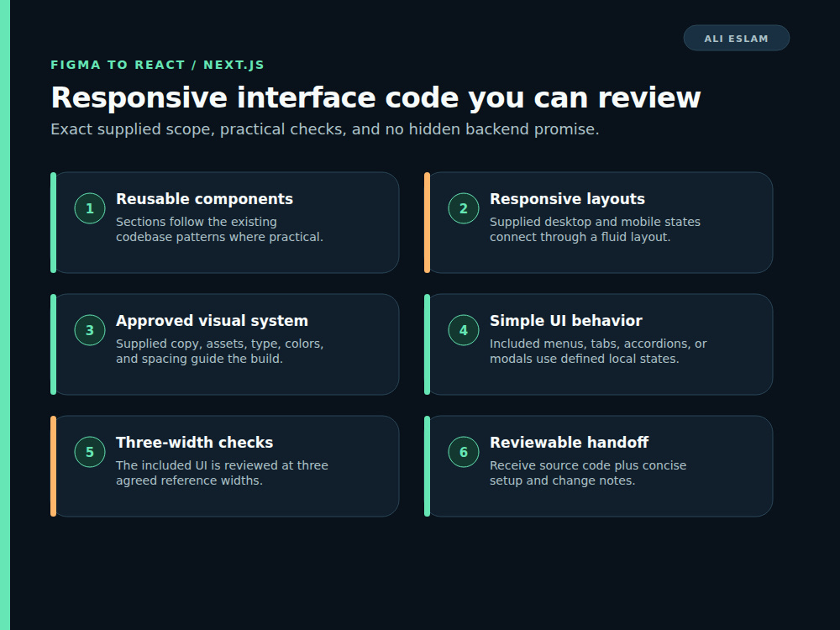Click text The included UI is reviewed
Screen dimensions: 840x630
pos(222,472)
